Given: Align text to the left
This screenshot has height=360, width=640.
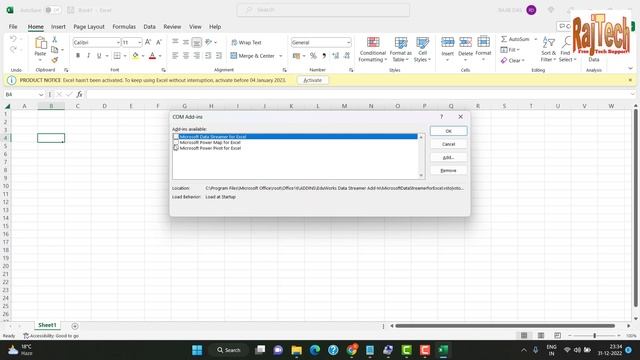Looking at the screenshot, I should [x=175, y=56].
